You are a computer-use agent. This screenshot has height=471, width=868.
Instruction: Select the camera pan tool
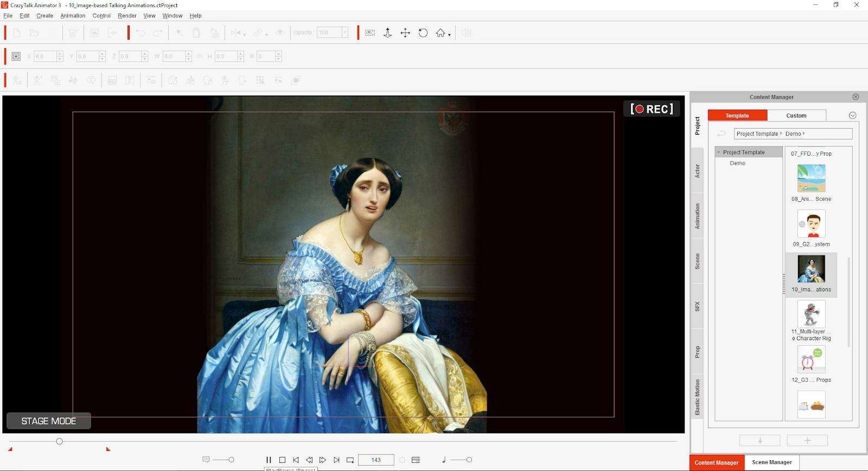(405, 33)
